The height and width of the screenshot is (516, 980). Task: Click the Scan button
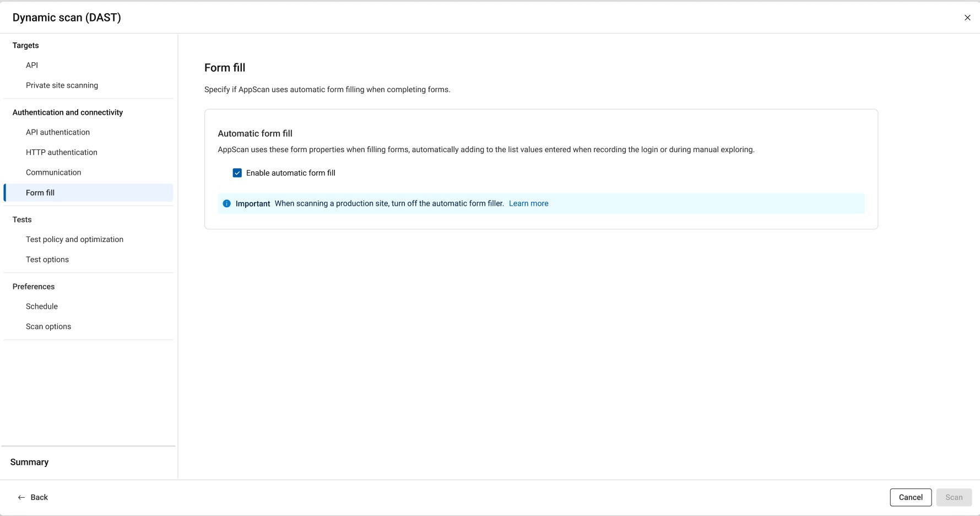(x=954, y=497)
